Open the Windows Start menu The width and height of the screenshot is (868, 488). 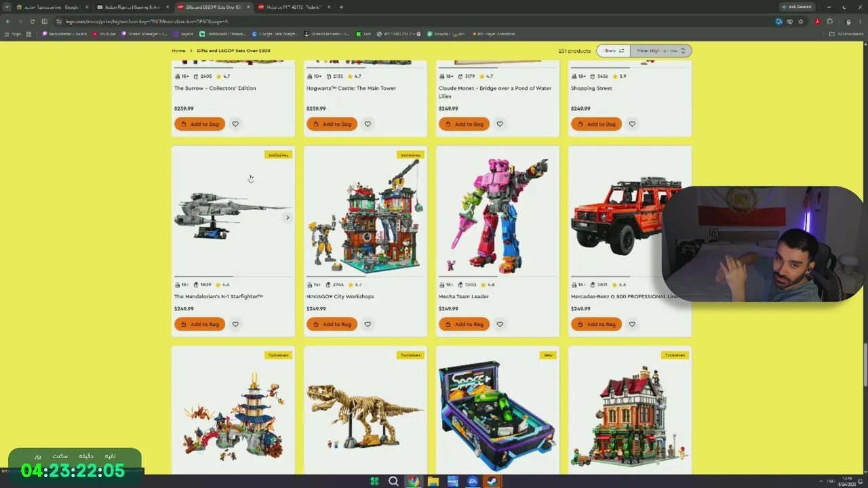[374, 481]
